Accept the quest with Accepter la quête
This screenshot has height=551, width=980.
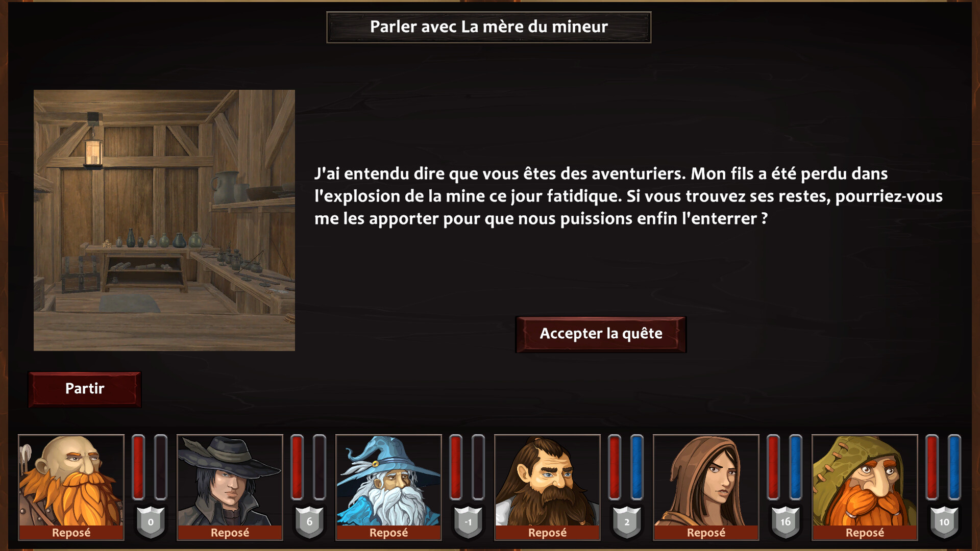(x=601, y=334)
